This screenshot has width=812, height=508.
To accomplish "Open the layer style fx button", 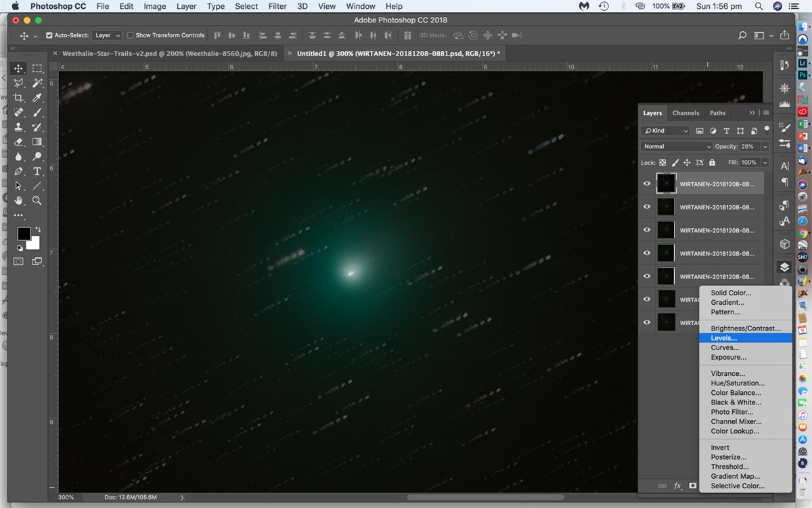I will click(x=678, y=486).
